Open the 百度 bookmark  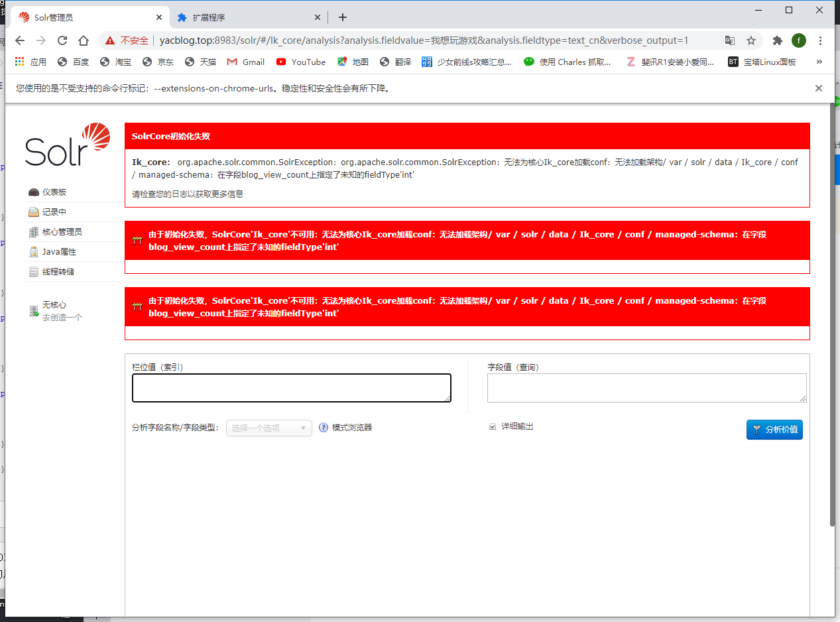73,62
